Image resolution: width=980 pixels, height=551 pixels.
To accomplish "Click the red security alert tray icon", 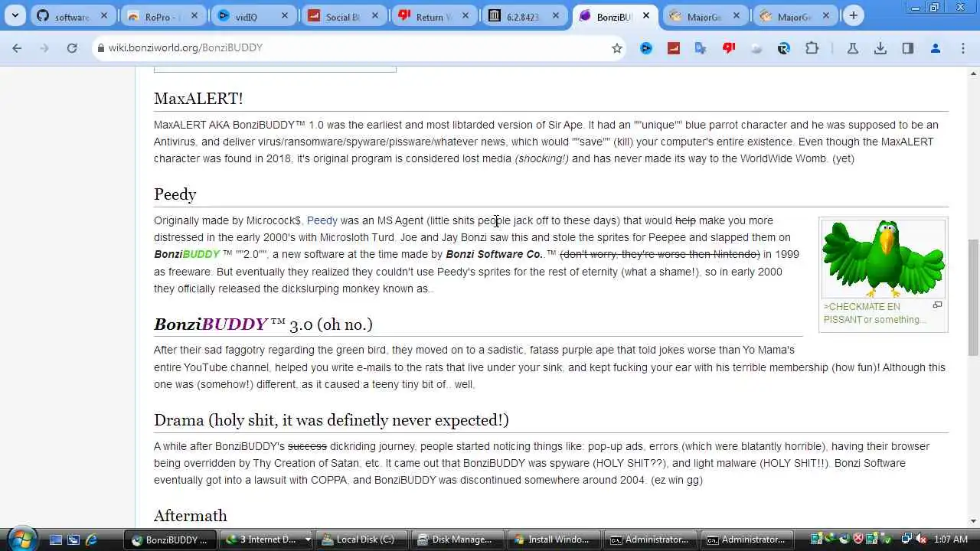I will click(858, 540).
